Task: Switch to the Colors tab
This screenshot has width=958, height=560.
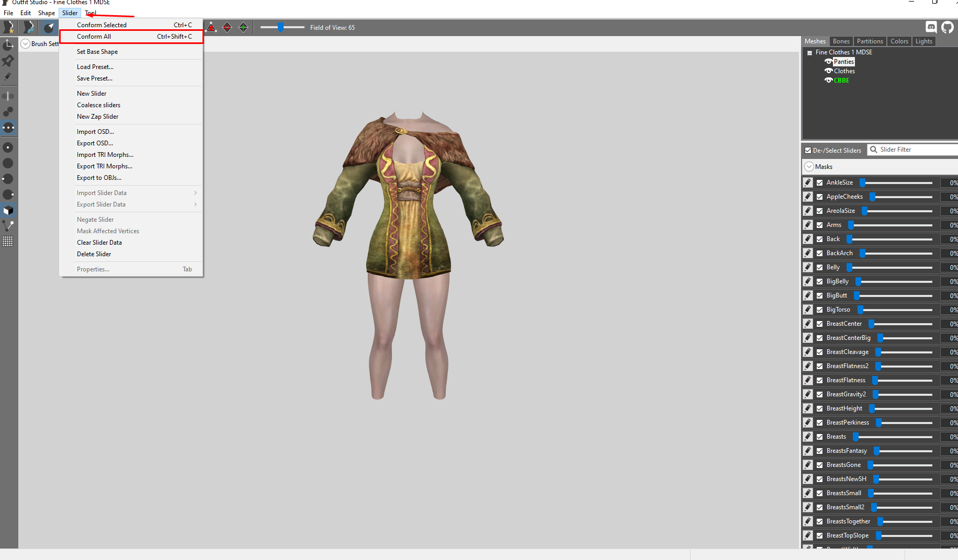Action: click(899, 41)
